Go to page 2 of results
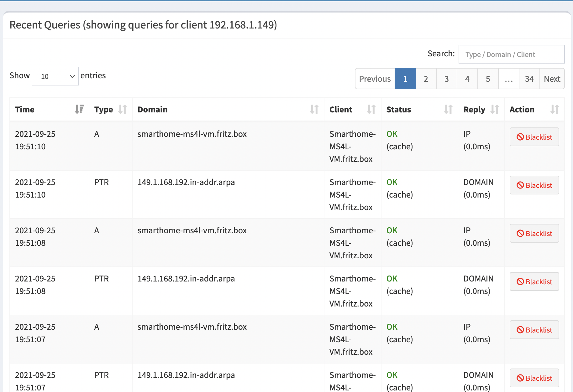The width and height of the screenshot is (573, 392). tap(426, 79)
